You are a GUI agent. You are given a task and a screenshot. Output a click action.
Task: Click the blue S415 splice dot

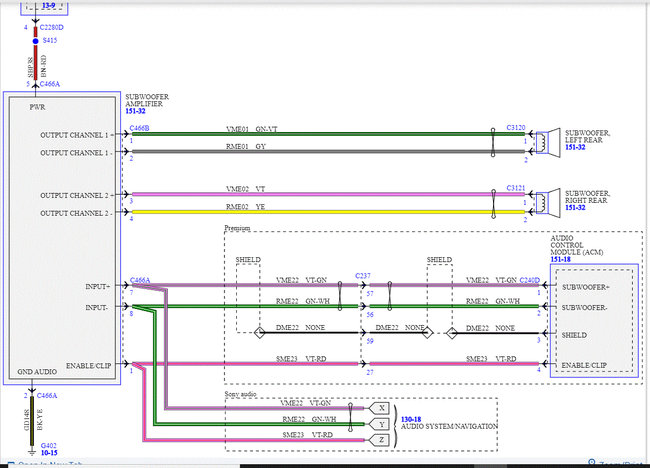[36, 41]
